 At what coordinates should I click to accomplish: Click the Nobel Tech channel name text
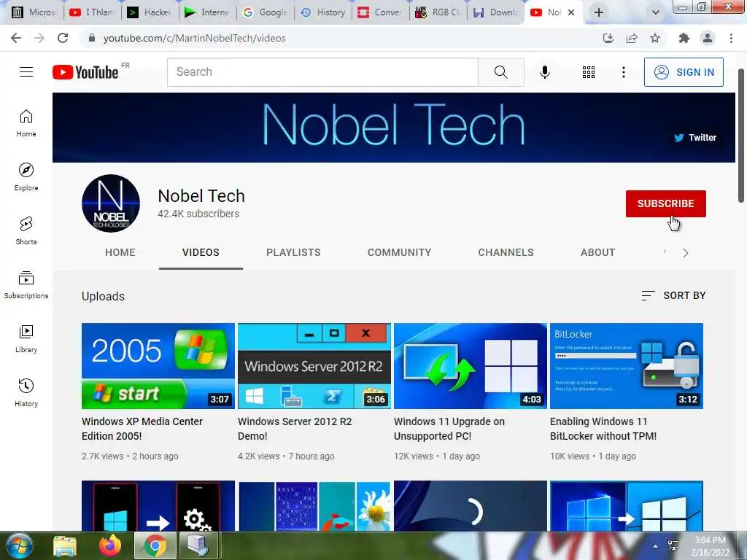point(201,195)
